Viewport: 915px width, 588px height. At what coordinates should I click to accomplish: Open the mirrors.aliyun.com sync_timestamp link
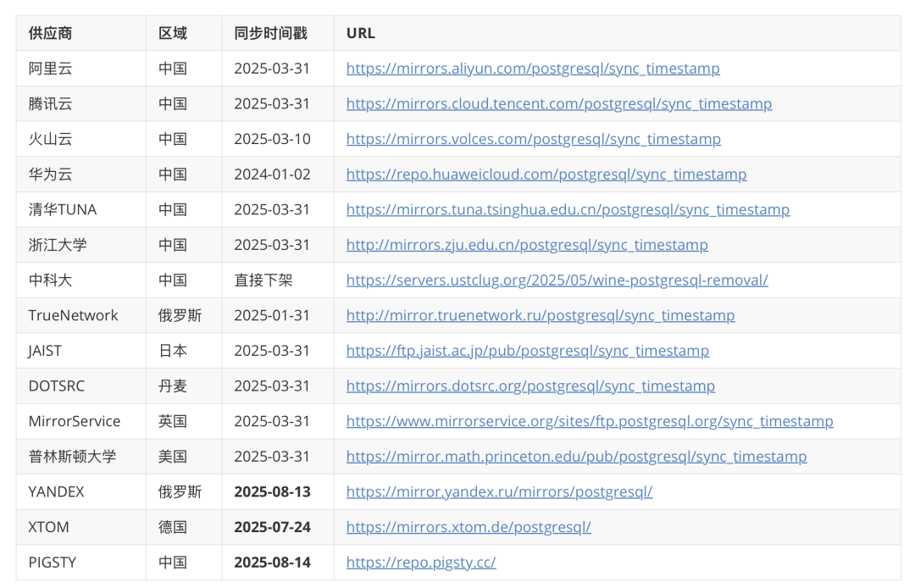[533, 69]
